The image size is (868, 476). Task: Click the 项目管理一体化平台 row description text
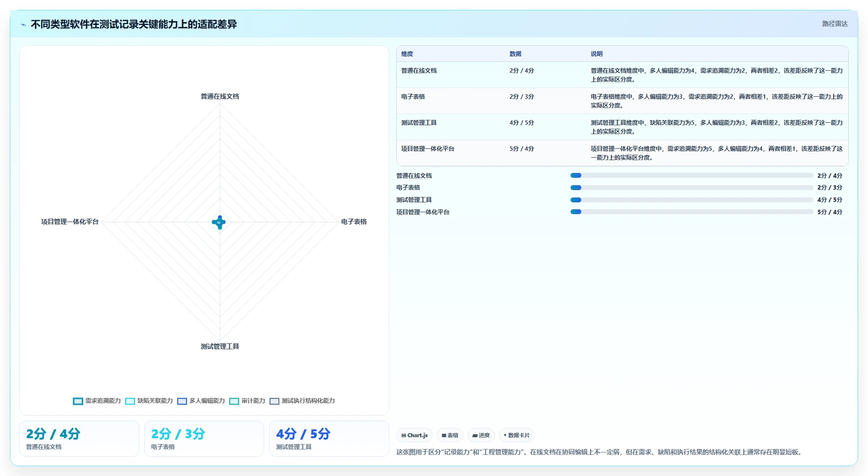(717, 153)
